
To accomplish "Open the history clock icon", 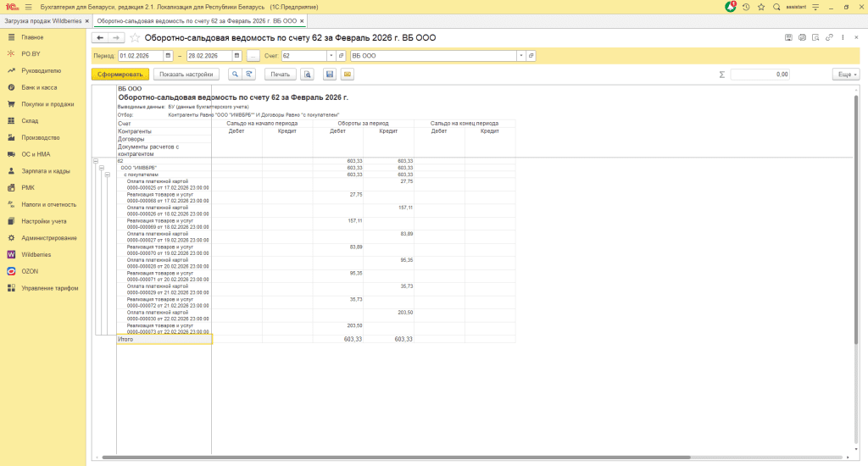I will 745,7.
